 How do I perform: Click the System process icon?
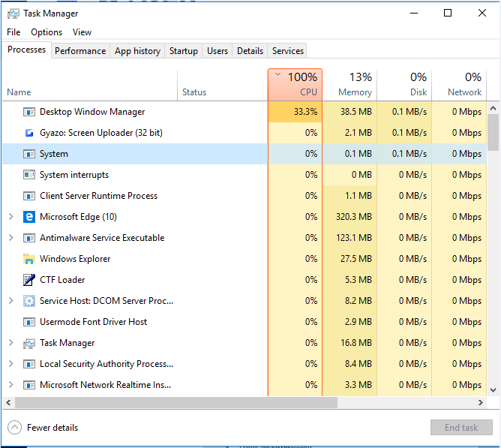[x=29, y=154]
